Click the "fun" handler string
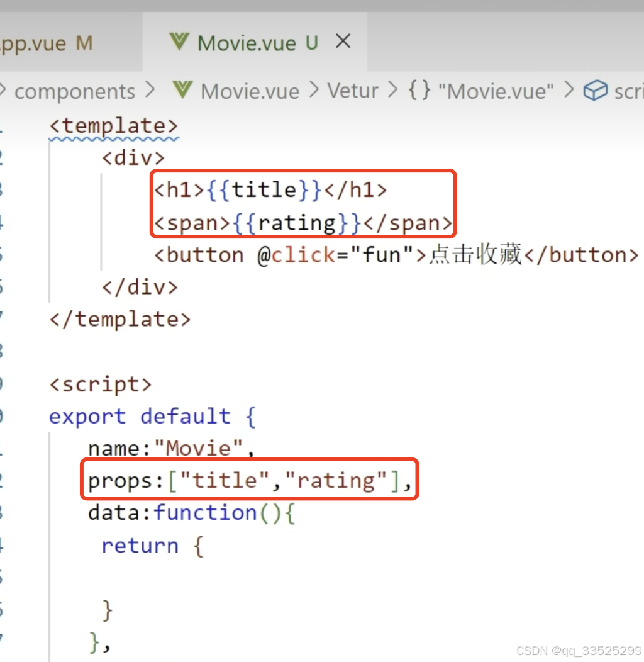Viewport: 644px width, 662px height. (382, 255)
